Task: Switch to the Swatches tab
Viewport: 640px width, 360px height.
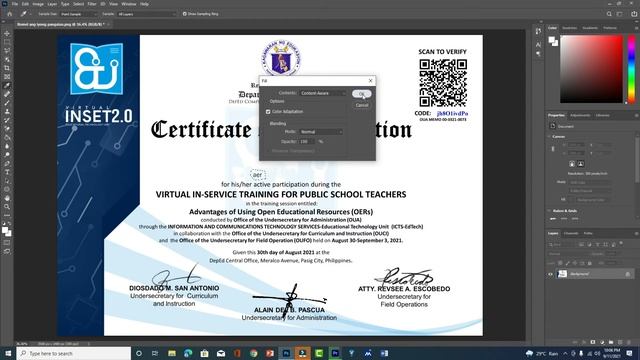Action: (569, 28)
